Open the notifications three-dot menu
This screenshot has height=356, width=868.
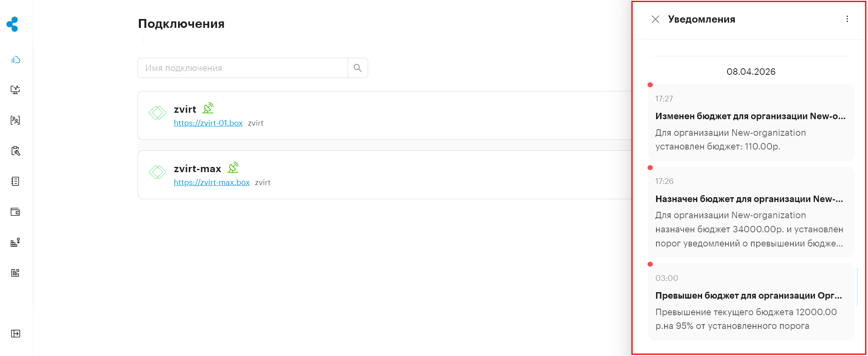[847, 19]
